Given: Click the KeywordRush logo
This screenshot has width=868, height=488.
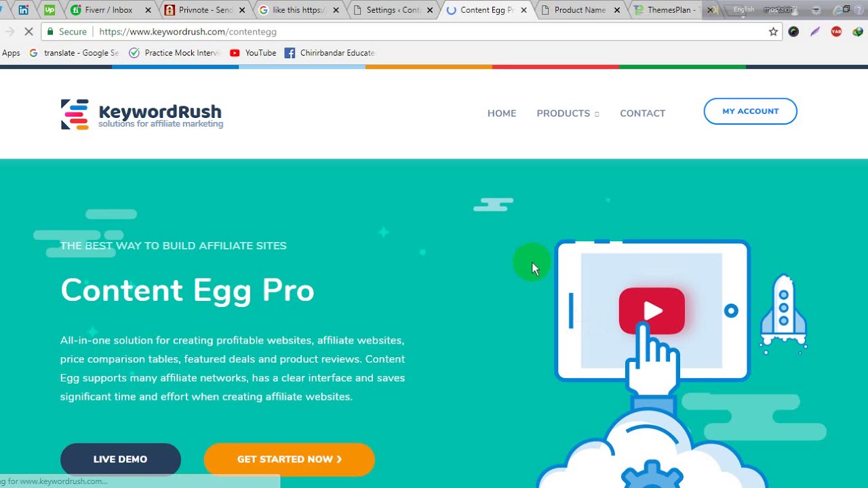Looking at the screenshot, I should pos(142,114).
